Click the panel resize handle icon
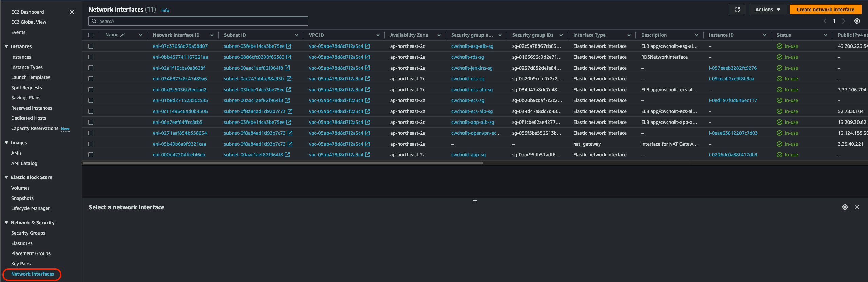868x282 pixels. pyautogui.click(x=475, y=201)
